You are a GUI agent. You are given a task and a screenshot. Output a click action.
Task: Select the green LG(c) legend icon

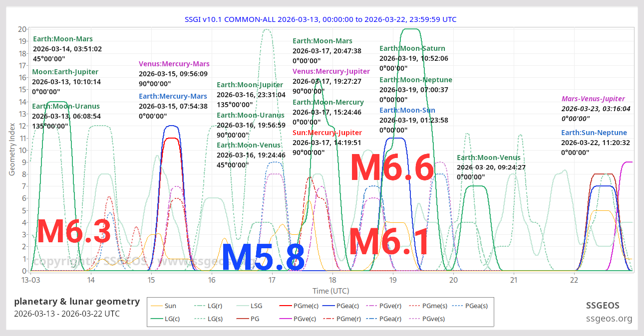pyautogui.click(x=156, y=318)
